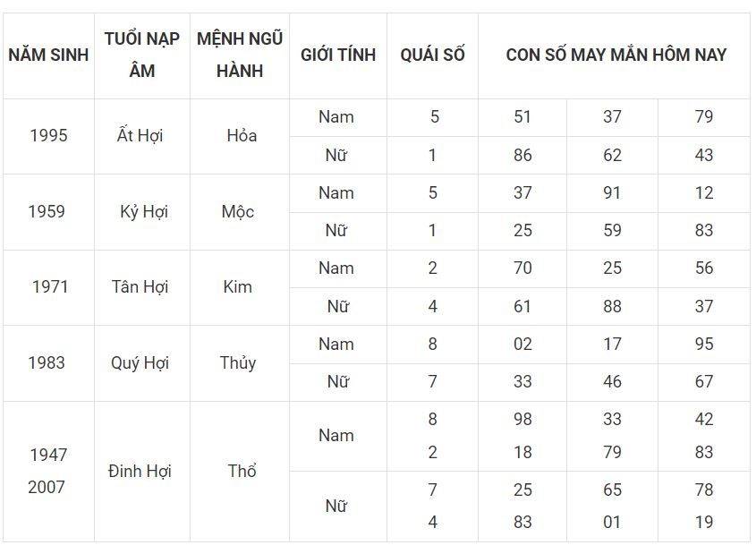
Task: Click the birth year 1983 cell
Action: tap(47, 362)
